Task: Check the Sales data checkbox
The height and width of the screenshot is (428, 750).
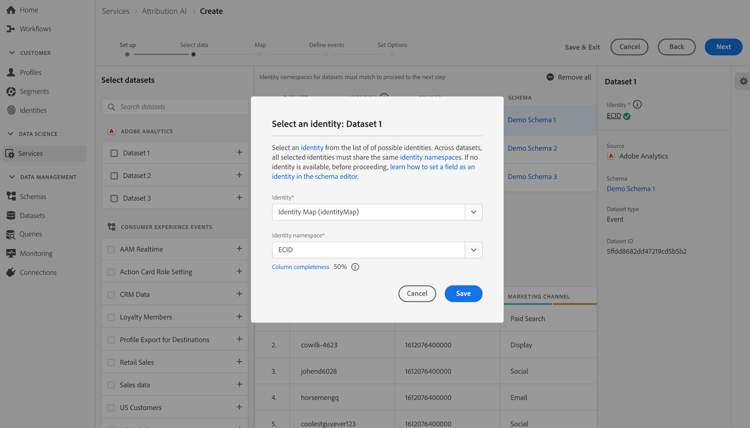Action: [111, 385]
